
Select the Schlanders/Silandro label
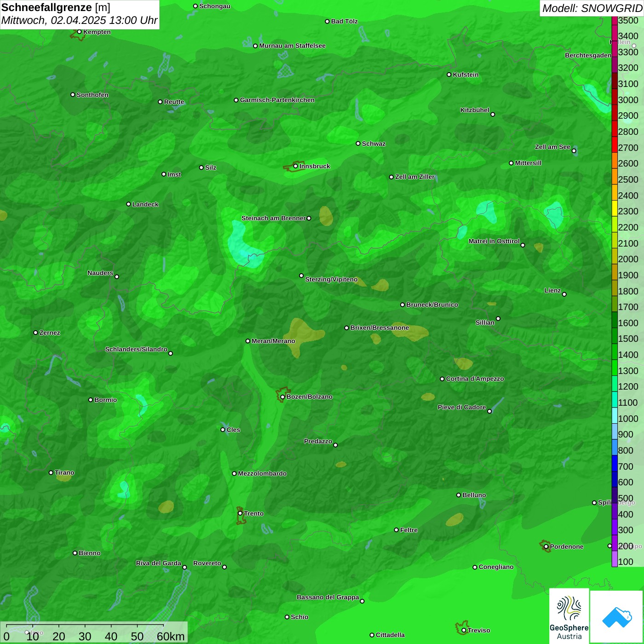point(136,349)
